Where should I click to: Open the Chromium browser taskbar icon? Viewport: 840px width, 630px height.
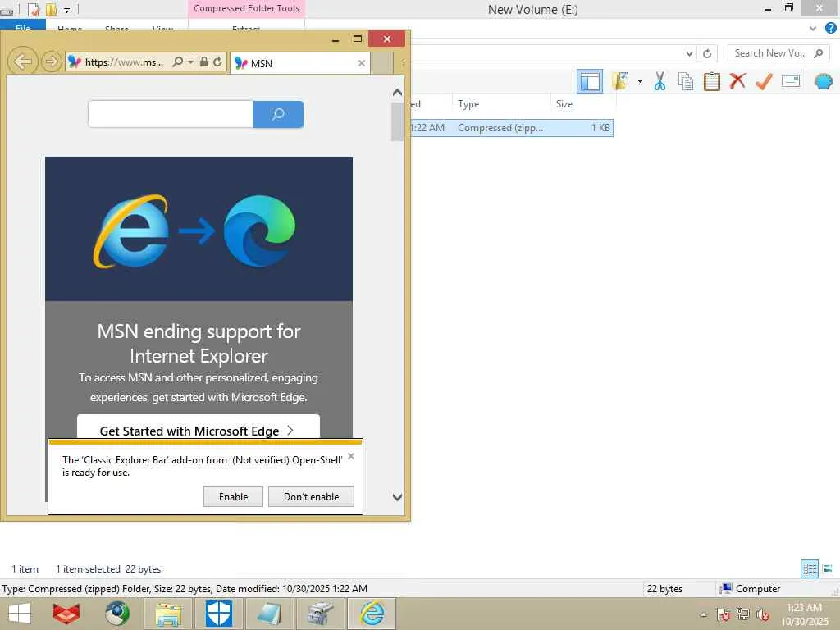click(x=116, y=614)
